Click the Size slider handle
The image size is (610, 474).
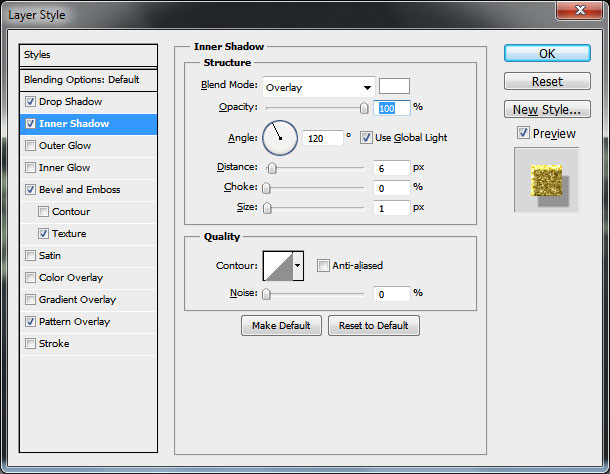tap(267, 208)
